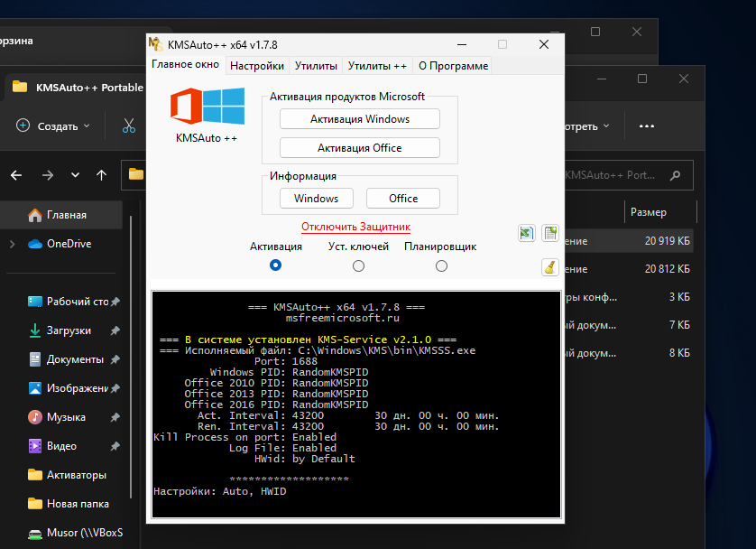This screenshot has width=756, height=549.
Task: Select the file row sized 7 КБ
Action: pos(629,325)
